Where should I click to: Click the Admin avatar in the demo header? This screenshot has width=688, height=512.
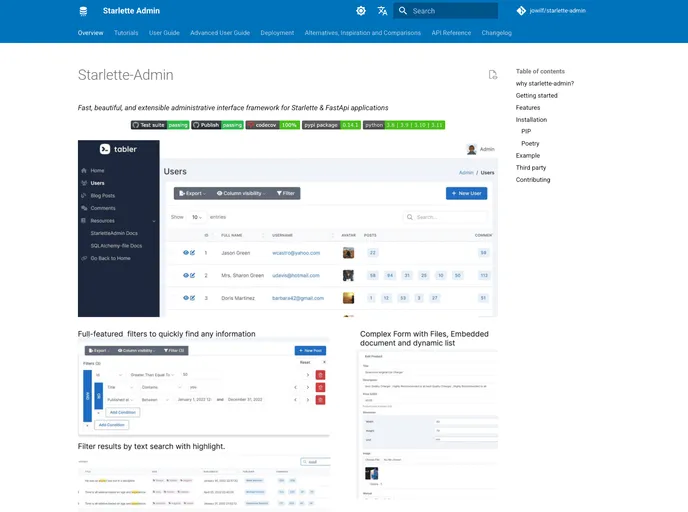[x=472, y=149]
